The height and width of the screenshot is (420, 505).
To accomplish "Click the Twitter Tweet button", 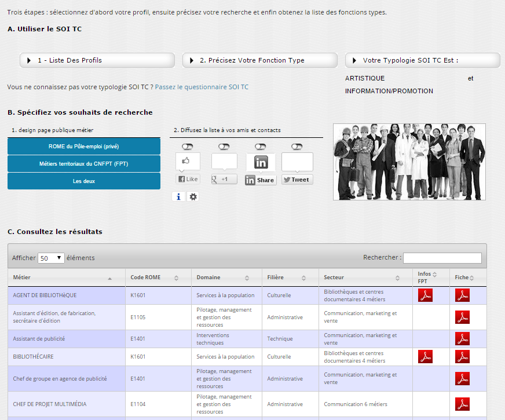I will click(x=297, y=180).
